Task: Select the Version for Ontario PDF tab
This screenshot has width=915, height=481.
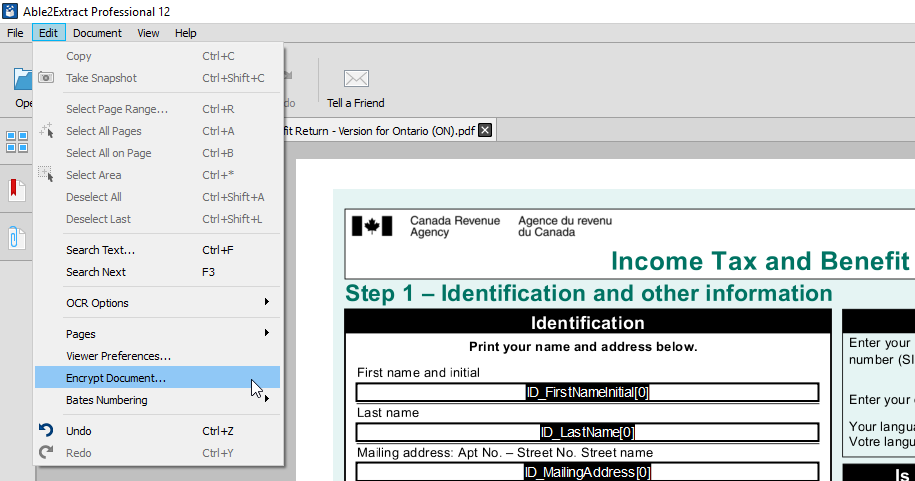Action: click(x=379, y=131)
